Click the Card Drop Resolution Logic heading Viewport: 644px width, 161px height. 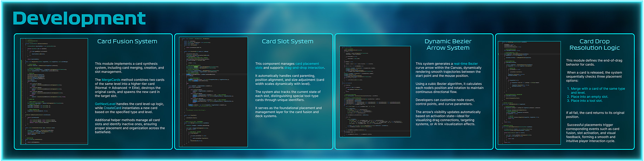594,45
